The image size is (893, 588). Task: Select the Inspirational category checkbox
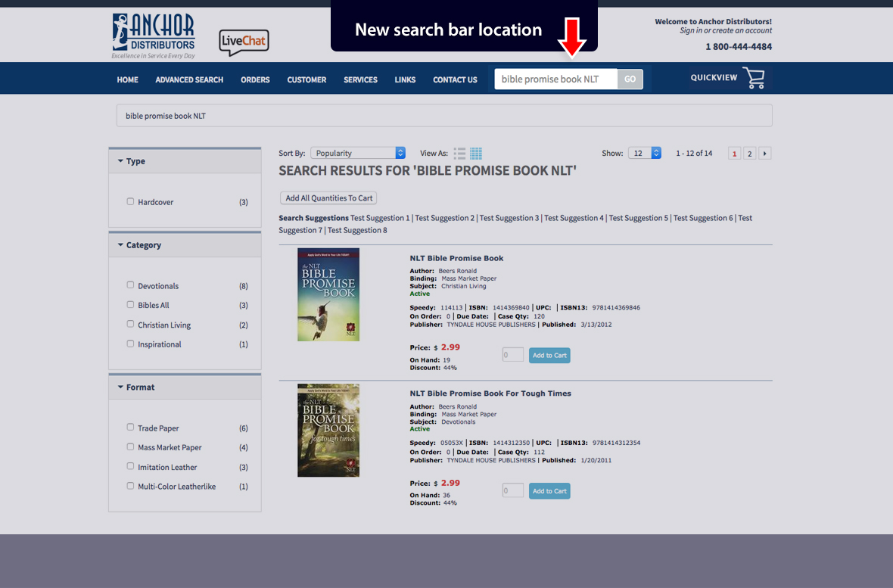pos(130,344)
